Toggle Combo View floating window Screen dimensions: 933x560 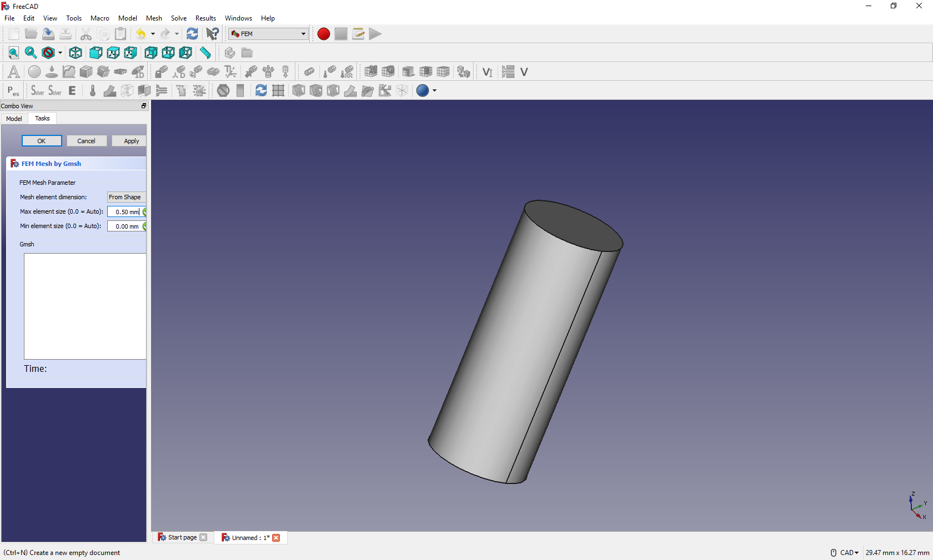(143, 106)
